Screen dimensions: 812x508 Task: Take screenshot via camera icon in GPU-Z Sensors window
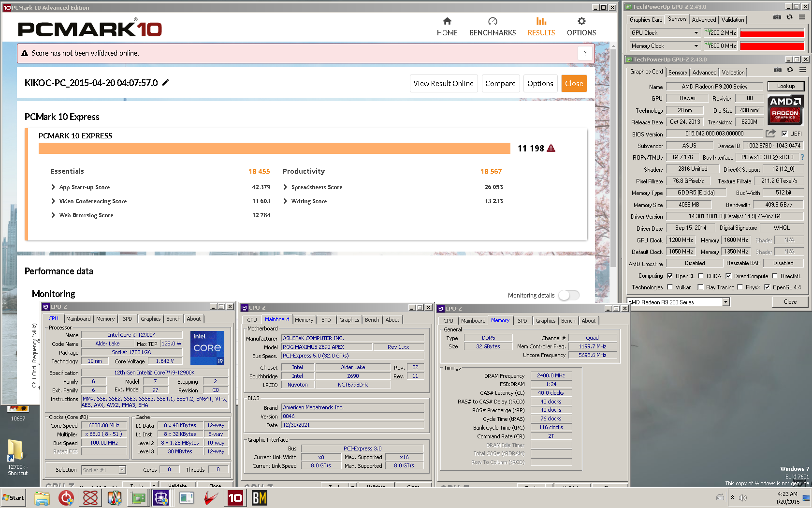(x=777, y=17)
